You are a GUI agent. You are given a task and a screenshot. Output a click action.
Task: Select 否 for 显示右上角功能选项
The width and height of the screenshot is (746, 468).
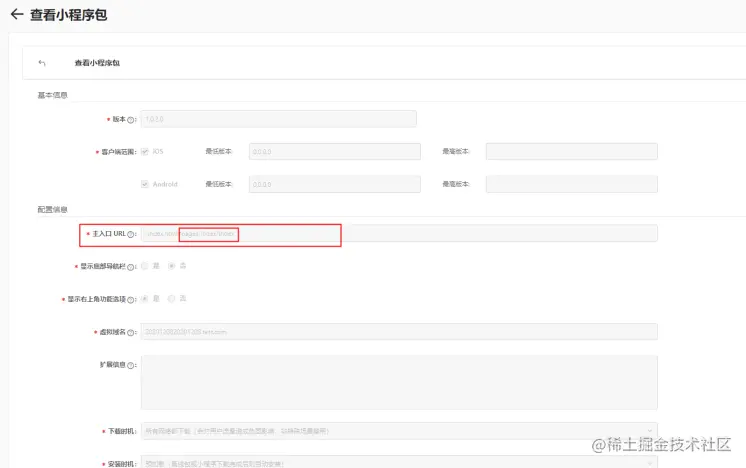coord(171,299)
